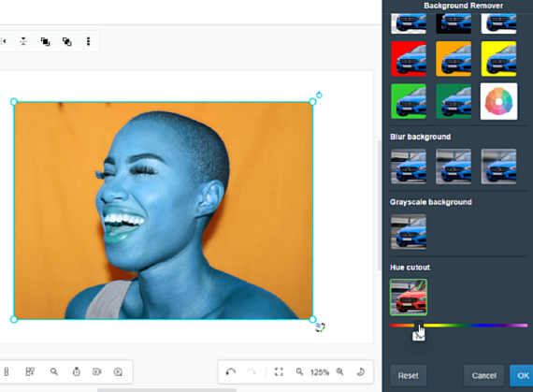Select the orange background car thumbnail
The image size is (533, 392).
pyautogui.click(x=454, y=59)
